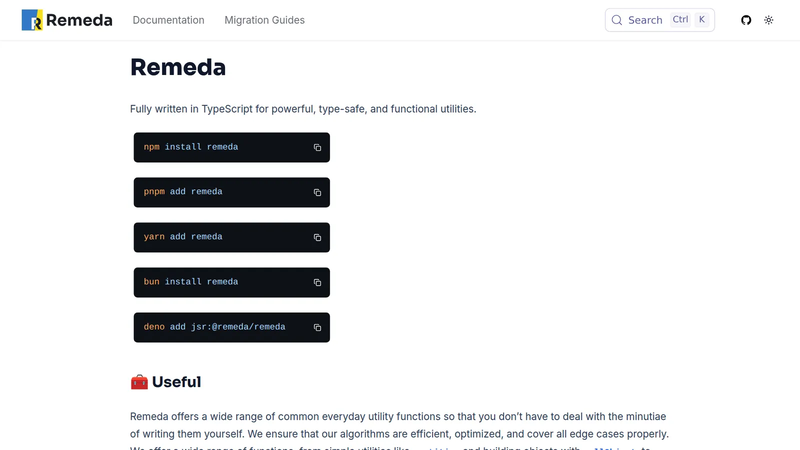Copy the deno add jsr command
Screen dimensions: 800x450
(x=317, y=327)
